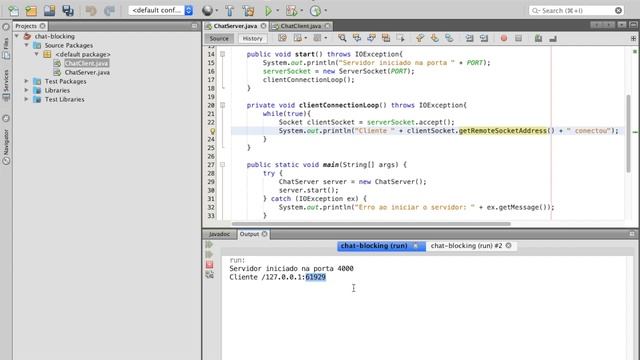This screenshot has height=360, width=640.
Task: Click the green Run Project icon
Action: pos(268,11)
